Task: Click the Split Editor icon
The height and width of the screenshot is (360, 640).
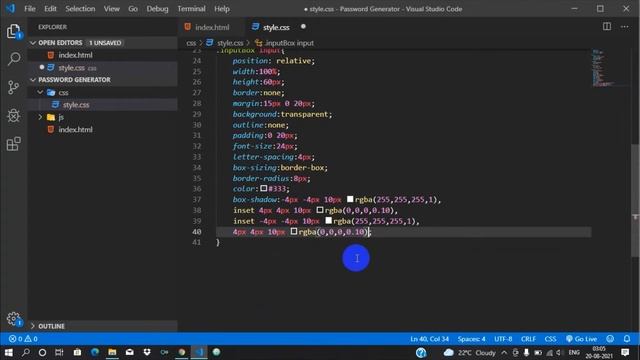Action: coord(607,27)
